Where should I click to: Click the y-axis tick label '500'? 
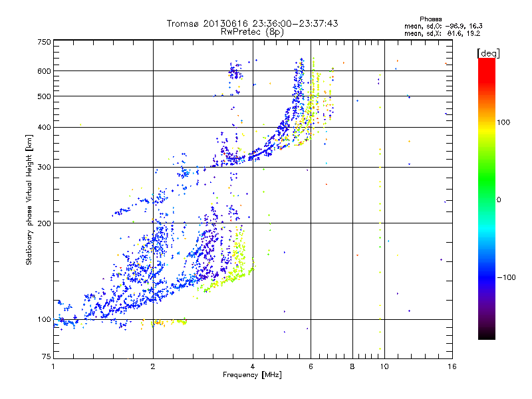tap(44, 96)
